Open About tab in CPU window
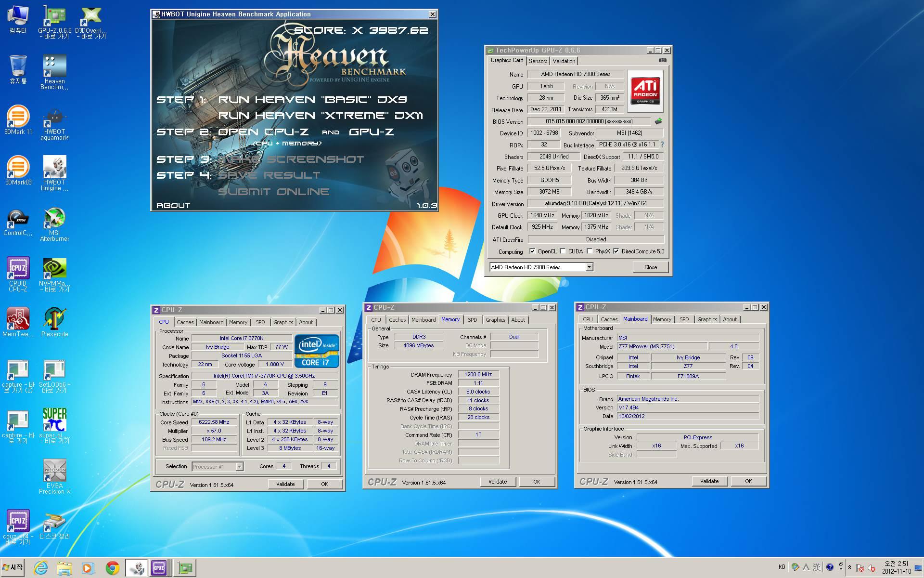 coord(306,322)
